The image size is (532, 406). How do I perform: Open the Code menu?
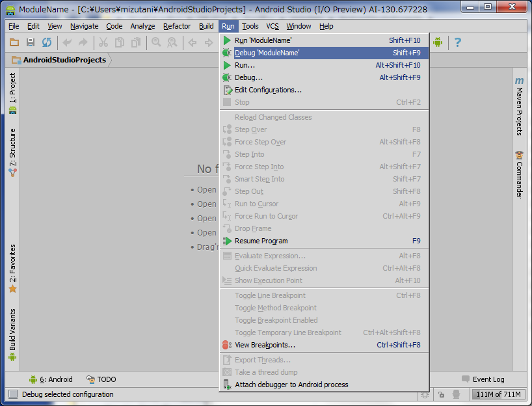(x=114, y=26)
